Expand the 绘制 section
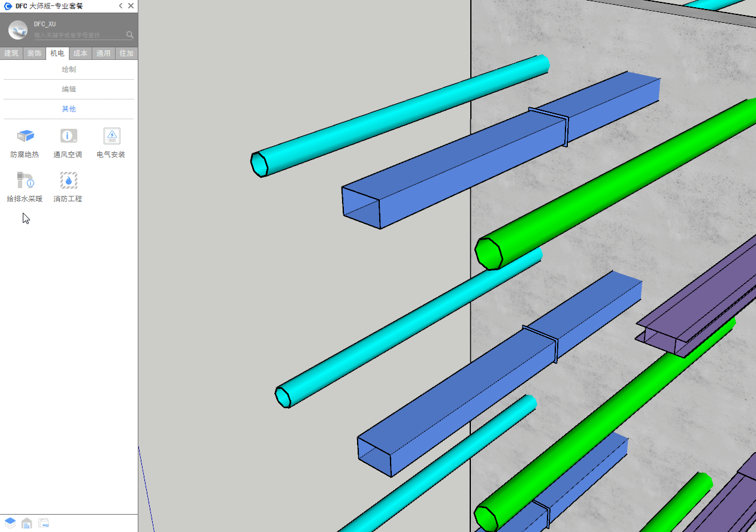 coord(69,69)
